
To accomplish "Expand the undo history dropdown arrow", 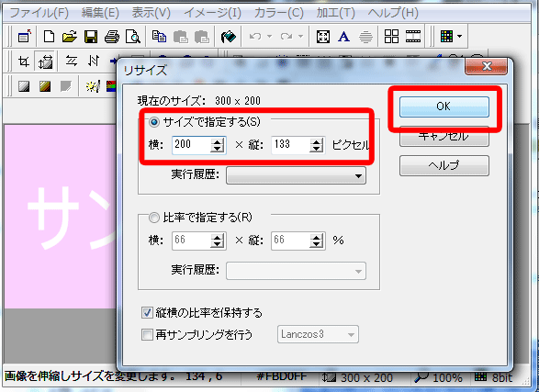I will (270, 36).
